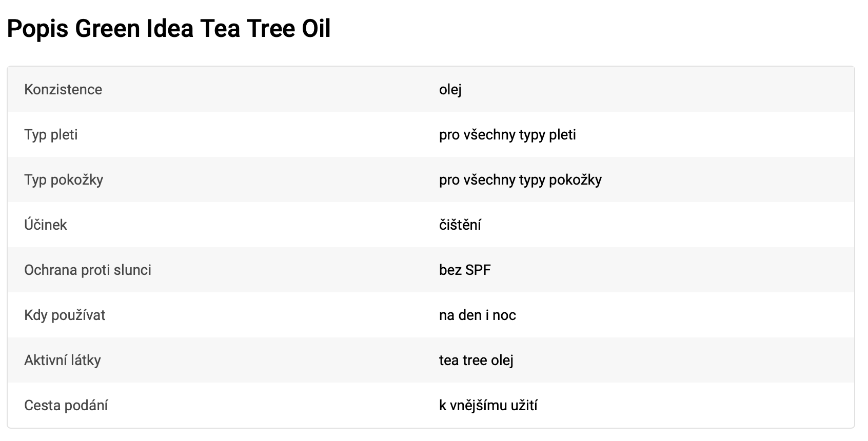Click the bez SPF value
The height and width of the screenshot is (441, 868).
(465, 270)
